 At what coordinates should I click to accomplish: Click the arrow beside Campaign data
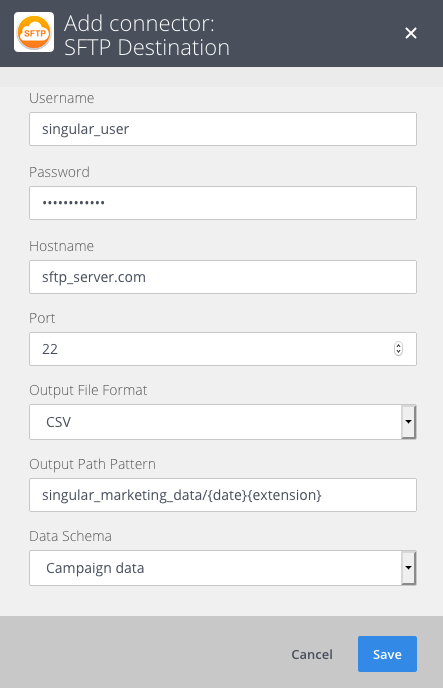pyautogui.click(x=408, y=568)
